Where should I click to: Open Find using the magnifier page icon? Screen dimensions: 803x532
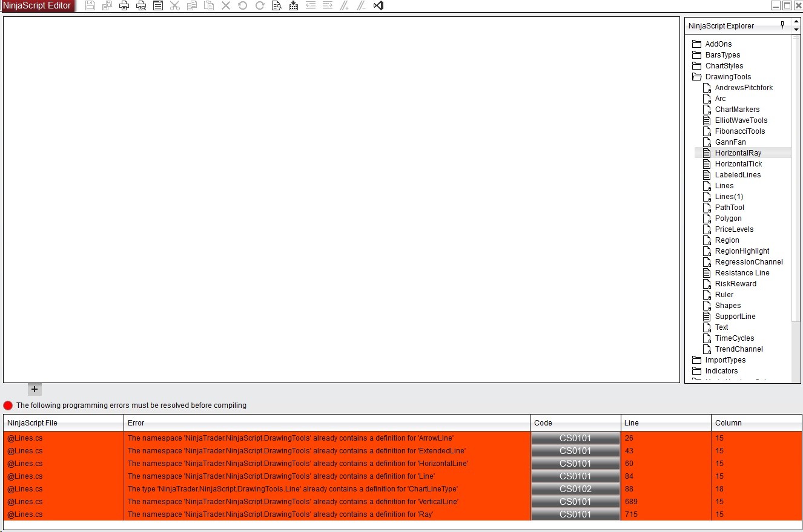pyautogui.click(x=277, y=5)
